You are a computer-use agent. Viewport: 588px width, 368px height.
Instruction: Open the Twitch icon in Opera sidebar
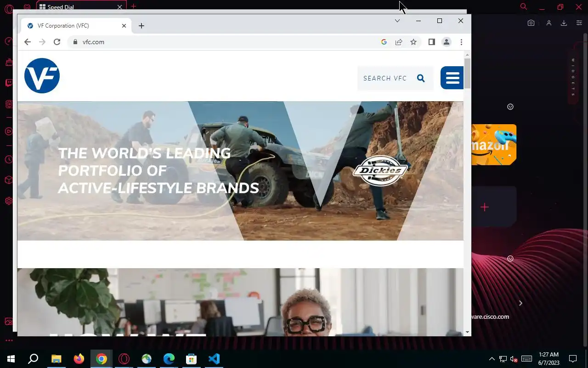(9, 83)
